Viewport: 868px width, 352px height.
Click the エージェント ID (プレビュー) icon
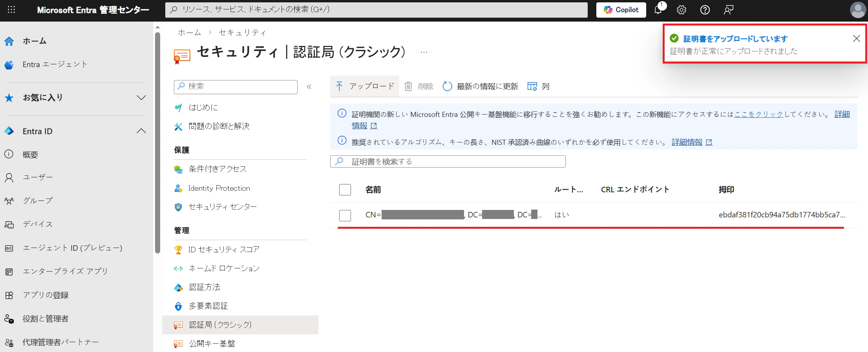coord(9,248)
